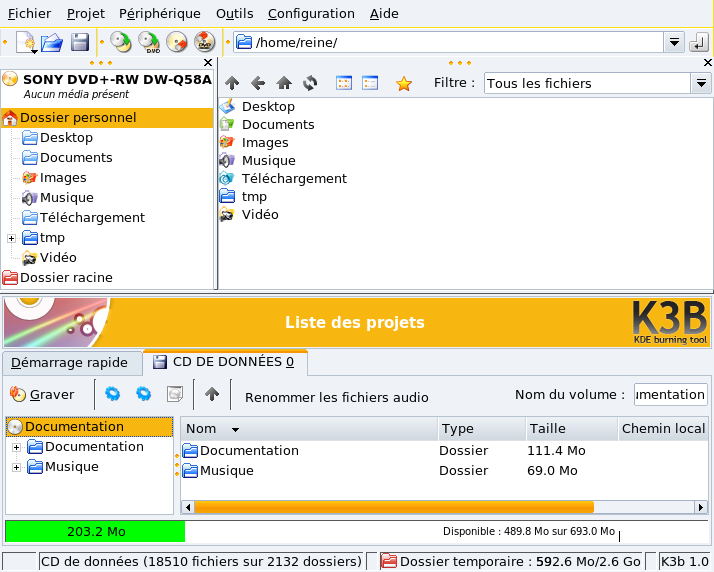This screenshot has width=714, height=572.
Task: Switch to the Démarrage rapide tab
Action: coord(70,362)
